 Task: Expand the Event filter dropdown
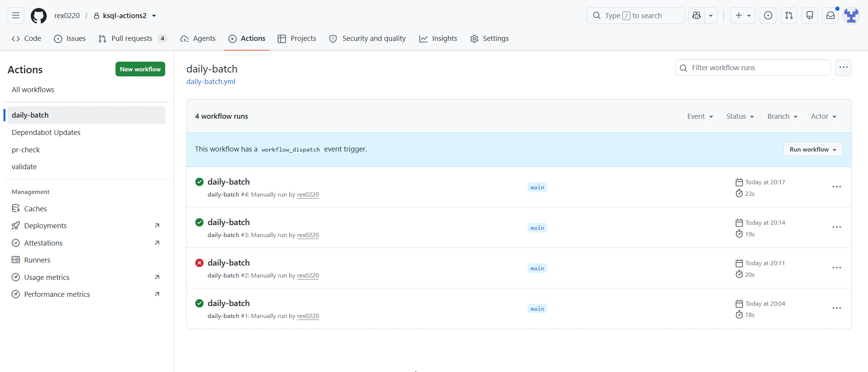(x=700, y=116)
